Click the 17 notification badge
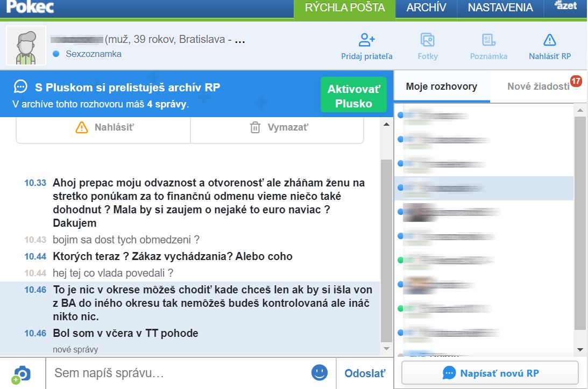The image size is (588, 389). click(576, 81)
